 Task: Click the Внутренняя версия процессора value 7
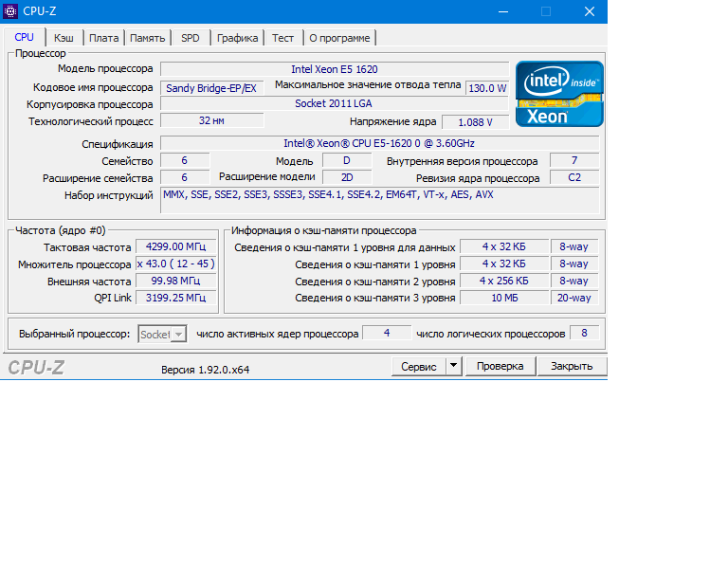click(574, 160)
